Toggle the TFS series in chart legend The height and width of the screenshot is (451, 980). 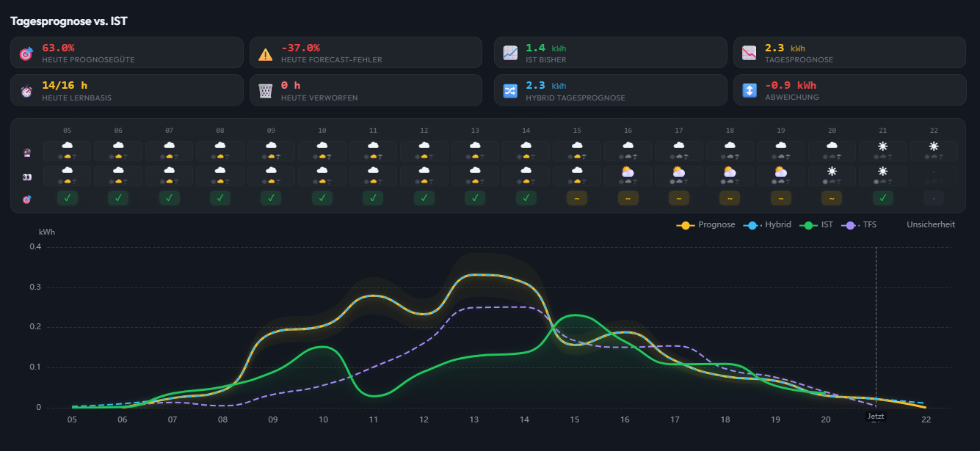[x=860, y=225]
